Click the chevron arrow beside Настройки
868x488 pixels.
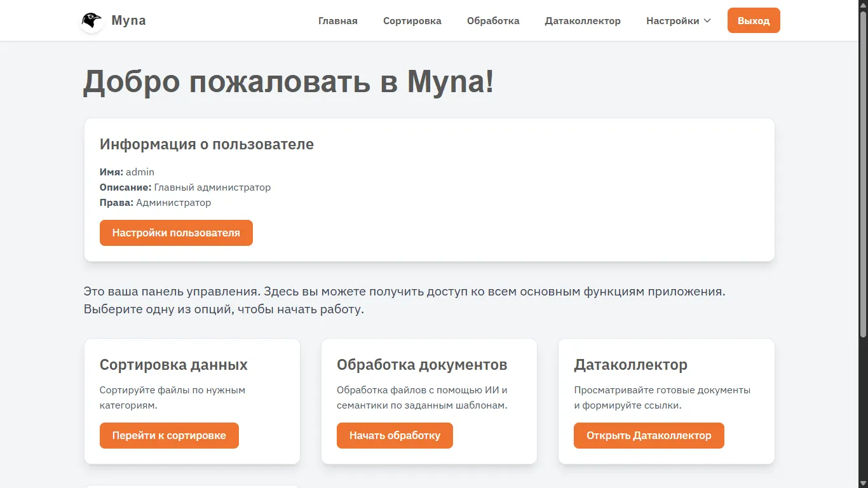(707, 21)
